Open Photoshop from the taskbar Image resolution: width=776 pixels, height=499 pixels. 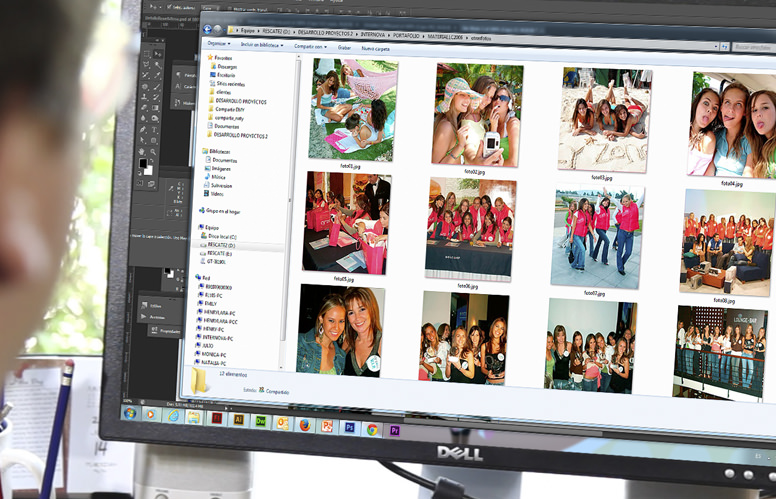[349, 427]
